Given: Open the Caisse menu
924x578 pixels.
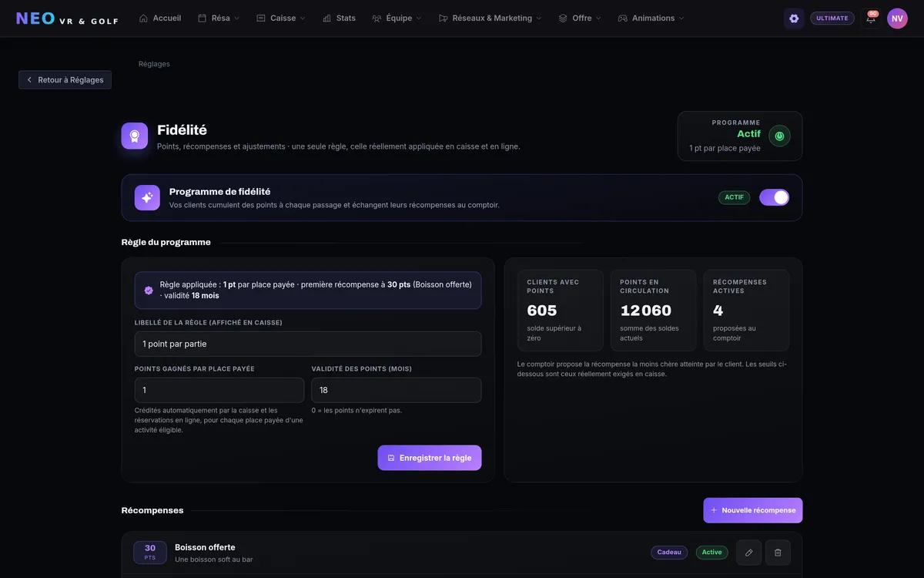Looking at the screenshot, I should [x=281, y=18].
